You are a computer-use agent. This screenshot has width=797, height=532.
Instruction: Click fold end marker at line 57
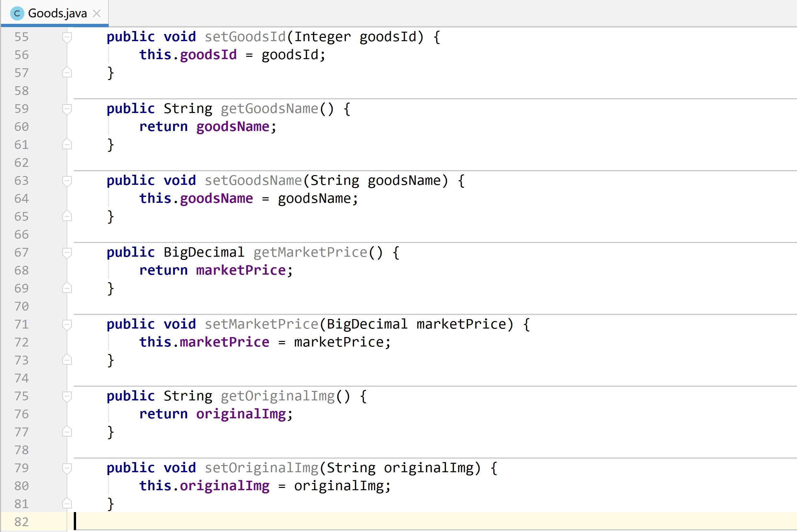pos(67,73)
